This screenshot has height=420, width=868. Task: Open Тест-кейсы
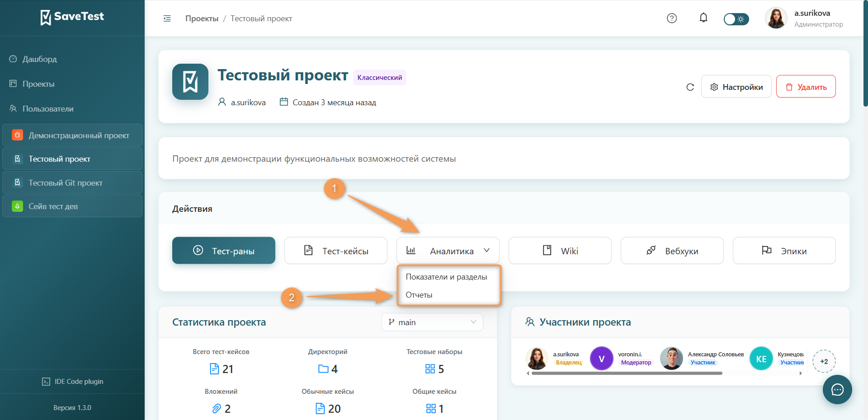click(x=336, y=251)
